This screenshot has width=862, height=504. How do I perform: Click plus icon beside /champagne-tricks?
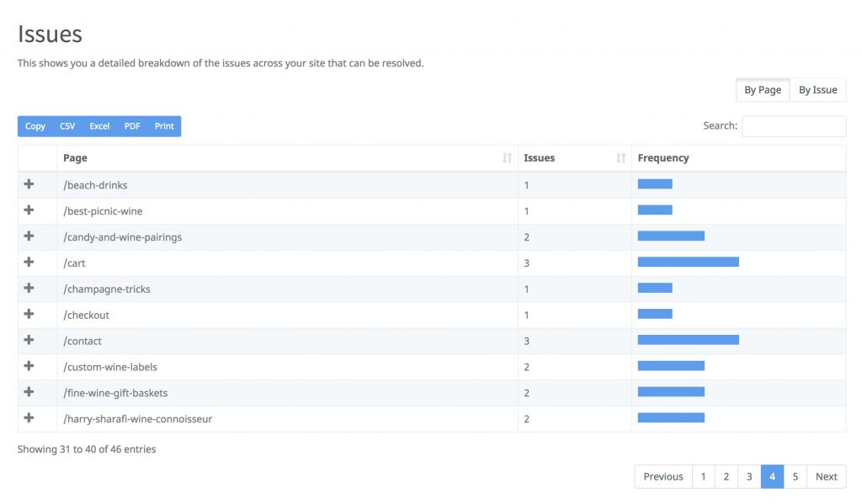coord(29,289)
